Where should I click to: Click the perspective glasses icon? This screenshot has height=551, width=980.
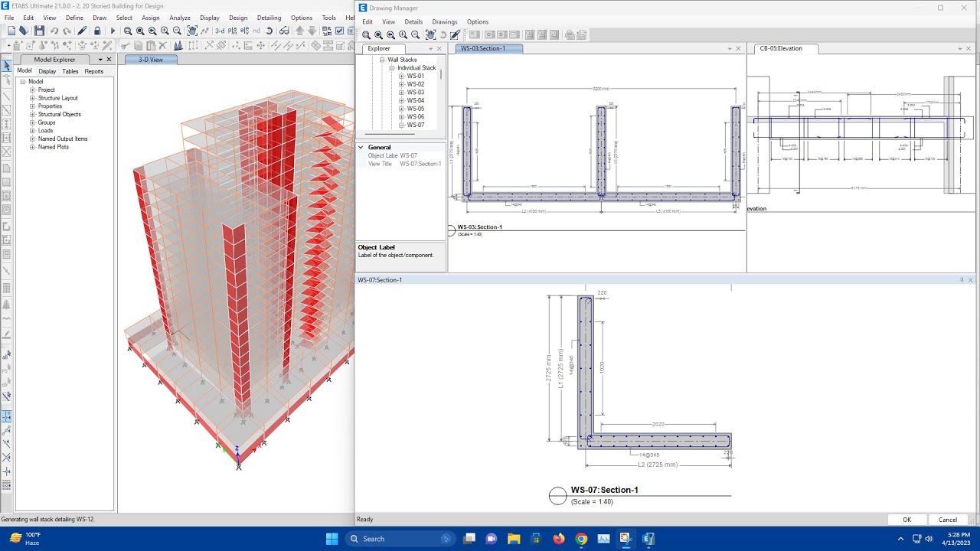(x=284, y=31)
